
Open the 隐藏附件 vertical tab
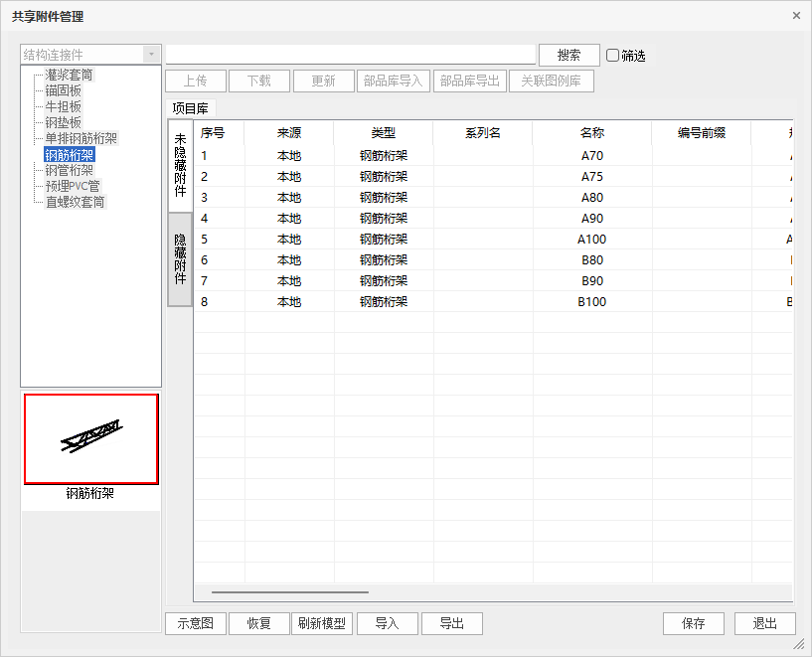point(180,258)
